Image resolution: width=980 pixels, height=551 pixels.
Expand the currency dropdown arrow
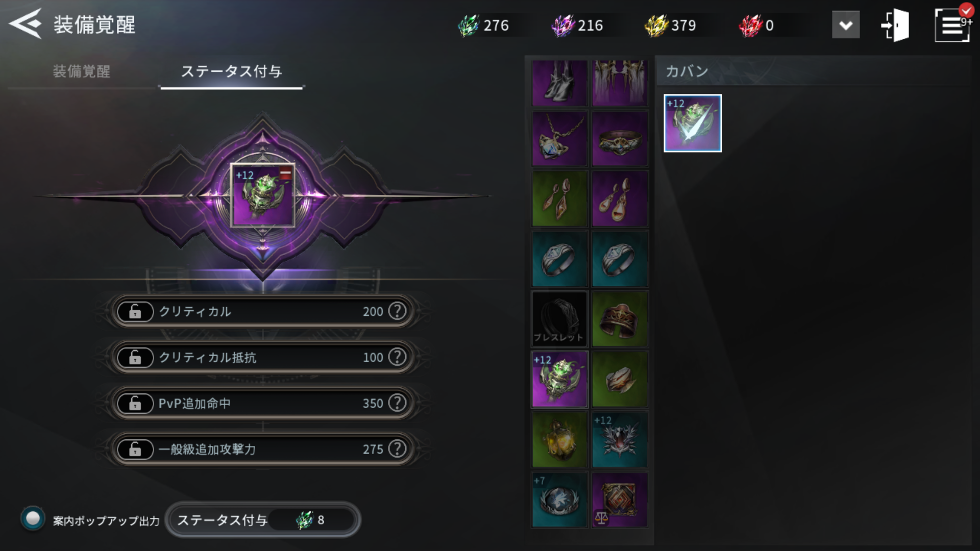coord(846,24)
